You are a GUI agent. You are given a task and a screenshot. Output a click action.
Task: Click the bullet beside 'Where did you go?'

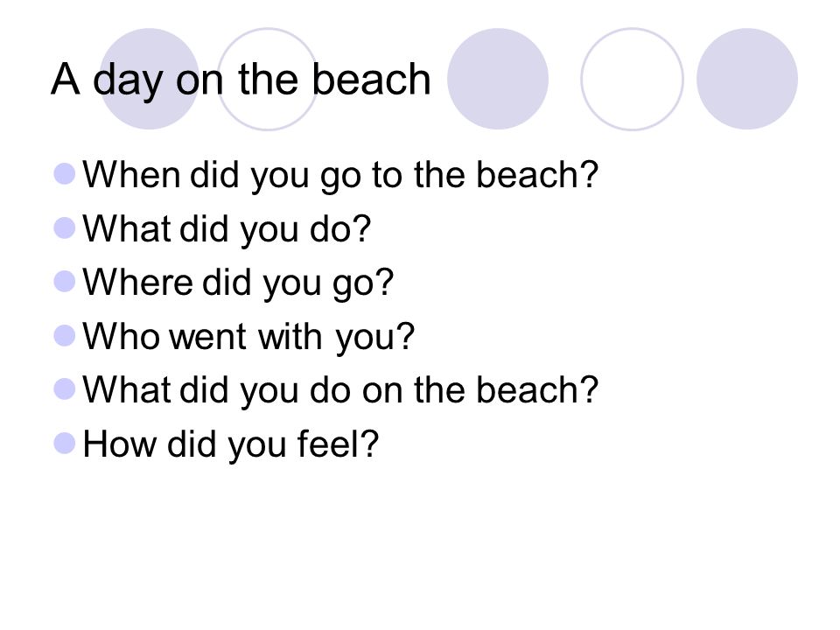(x=65, y=281)
